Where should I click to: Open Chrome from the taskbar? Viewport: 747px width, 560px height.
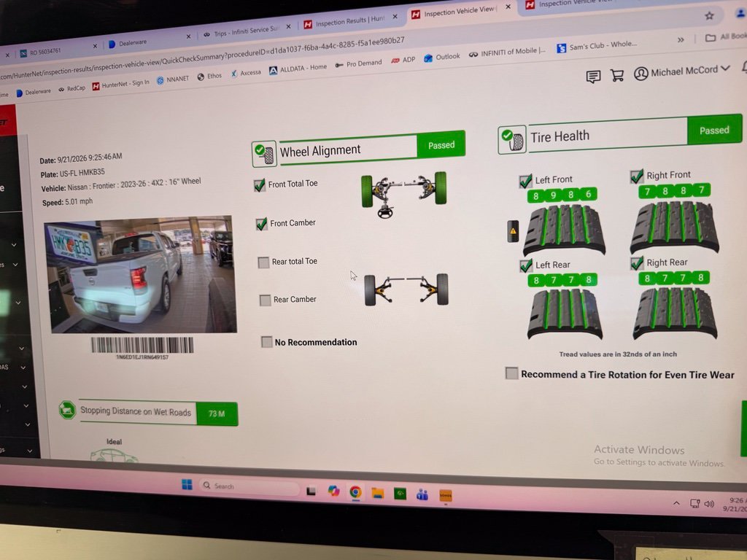355,492
